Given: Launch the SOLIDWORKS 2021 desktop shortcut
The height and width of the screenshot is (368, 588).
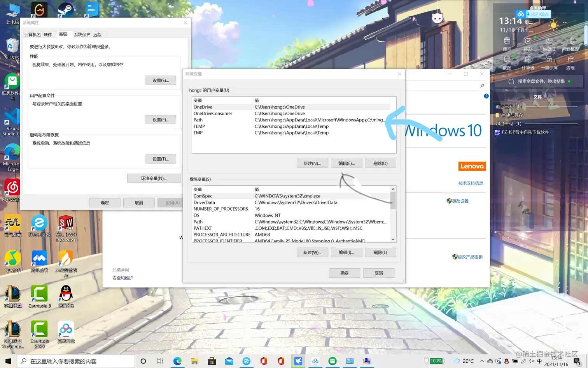Looking at the screenshot, I should (x=66, y=229).
